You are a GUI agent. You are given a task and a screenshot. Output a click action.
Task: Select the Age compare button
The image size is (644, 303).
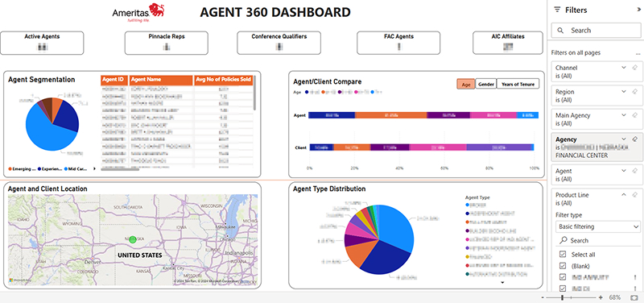tap(466, 84)
